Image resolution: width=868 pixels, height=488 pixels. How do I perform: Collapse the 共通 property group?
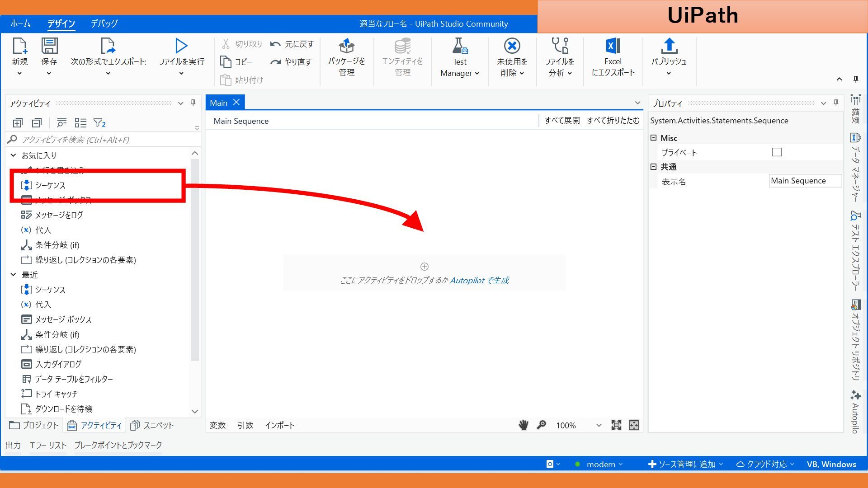[x=654, y=167]
